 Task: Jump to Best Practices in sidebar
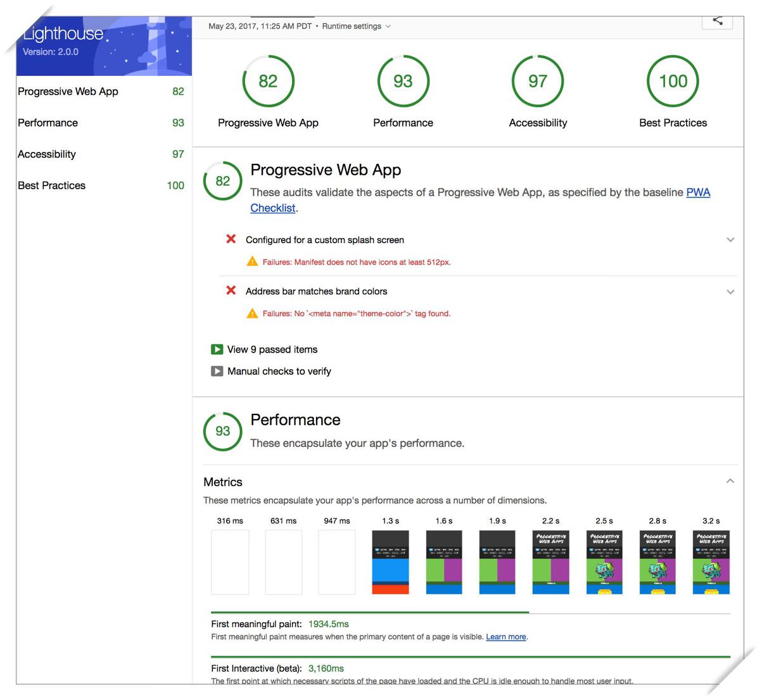(x=52, y=185)
